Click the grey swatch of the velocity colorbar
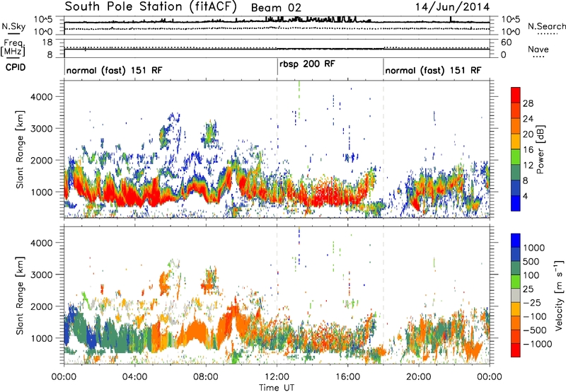 point(516,296)
